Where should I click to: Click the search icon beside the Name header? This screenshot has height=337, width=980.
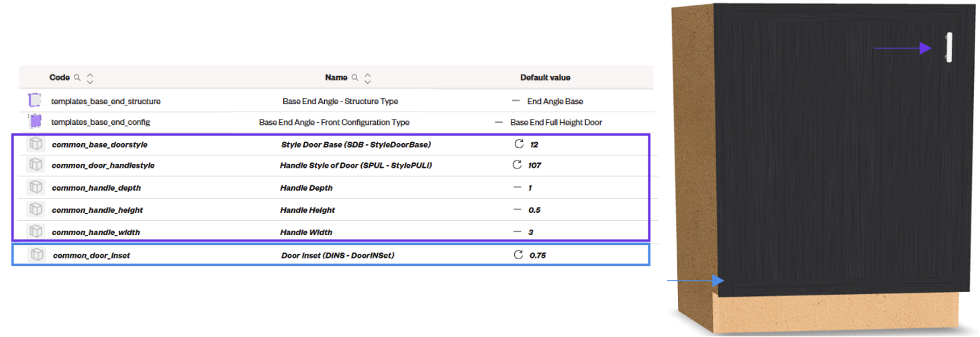[355, 78]
